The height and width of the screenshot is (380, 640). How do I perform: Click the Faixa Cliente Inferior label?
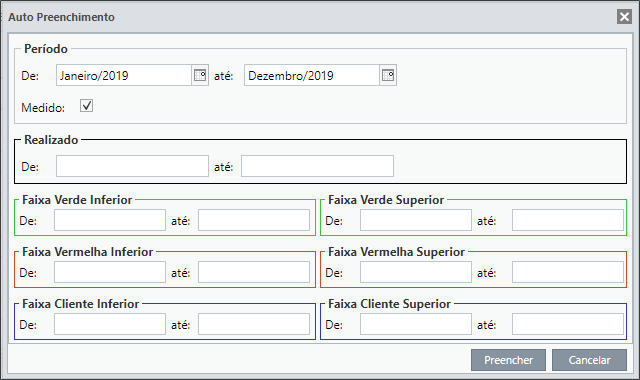pos(80,304)
